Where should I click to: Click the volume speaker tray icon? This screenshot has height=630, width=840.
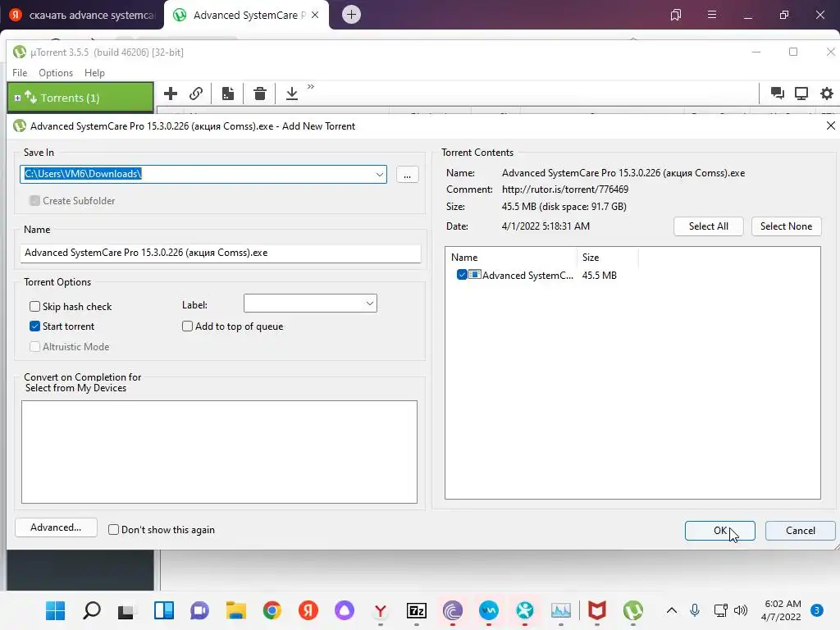tap(741, 610)
